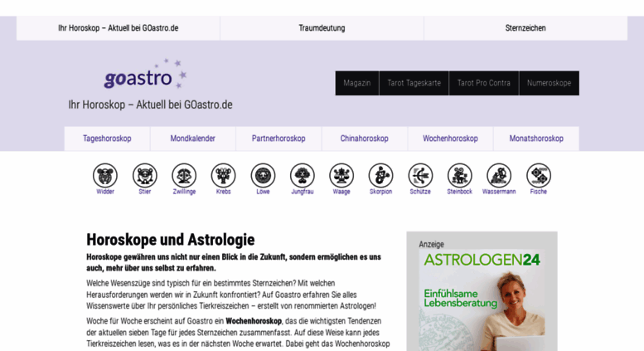Screen dimensions: 644x351
Task: Open the Wochenhoroskop tab
Action: click(x=450, y=139)
